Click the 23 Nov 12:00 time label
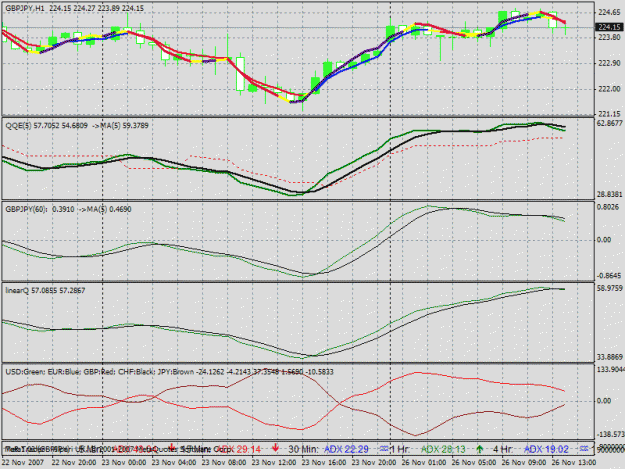Screen dimensions: 625x469 pyautogui.click(x=274, y=462)
